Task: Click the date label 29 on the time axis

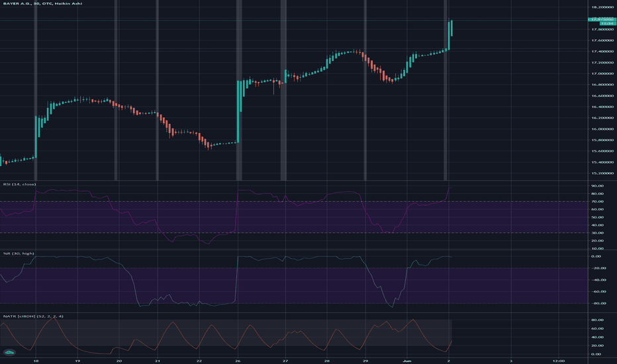Action: click(x=365, y=361)
